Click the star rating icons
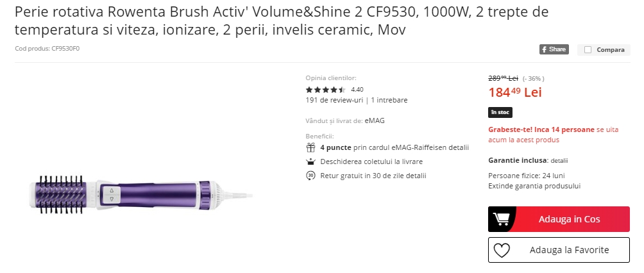 tap(326, 90)
